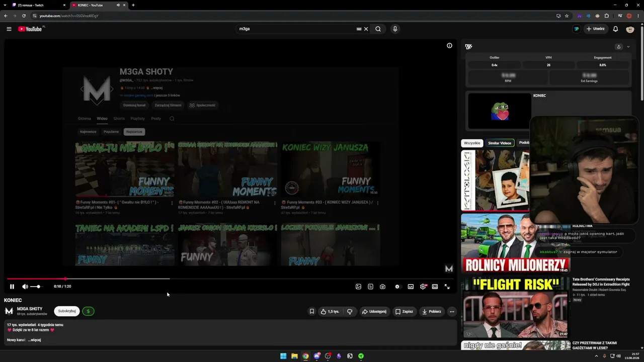Image resolution: width=644 pixels, height=362 pixels.
Task: Collapse the stats panel with the chevron
Action: coord(628,47)
